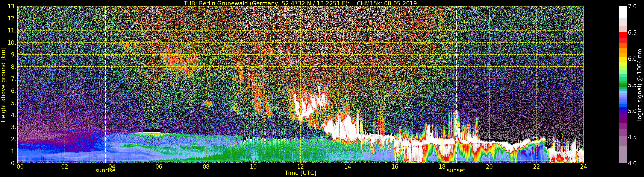Image resolution: width=644 pixels, height=177 pixels.
Task: Click the "1." height axis tick label
Action: 14,151
